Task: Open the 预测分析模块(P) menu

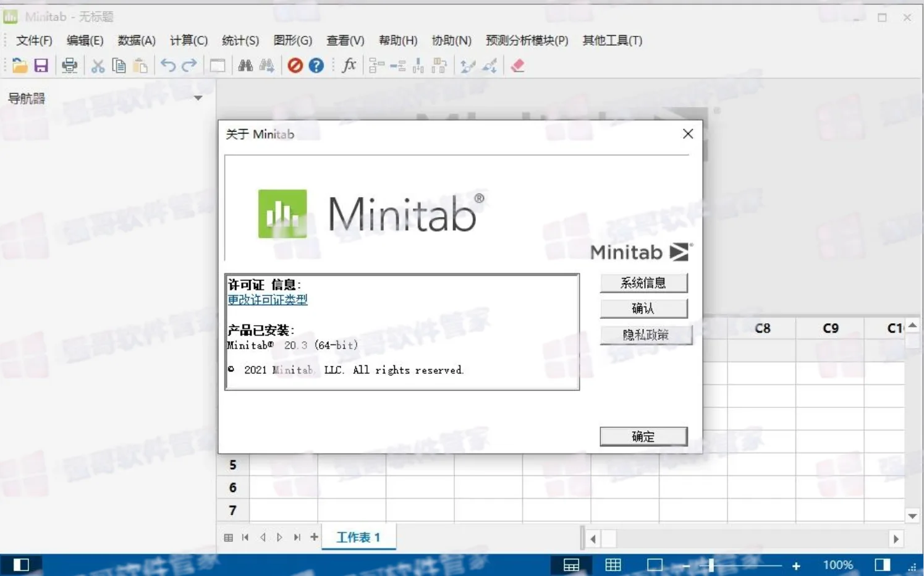Action: pyautogui.click(x=527, y=41)
